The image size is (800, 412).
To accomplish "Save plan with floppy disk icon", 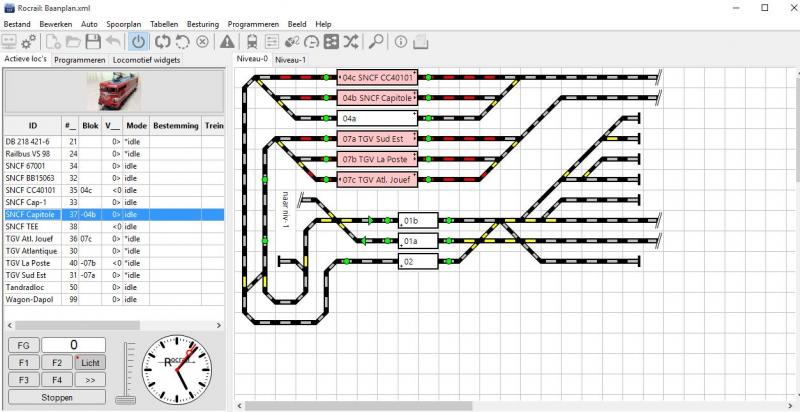I will (x=92, y=42).
